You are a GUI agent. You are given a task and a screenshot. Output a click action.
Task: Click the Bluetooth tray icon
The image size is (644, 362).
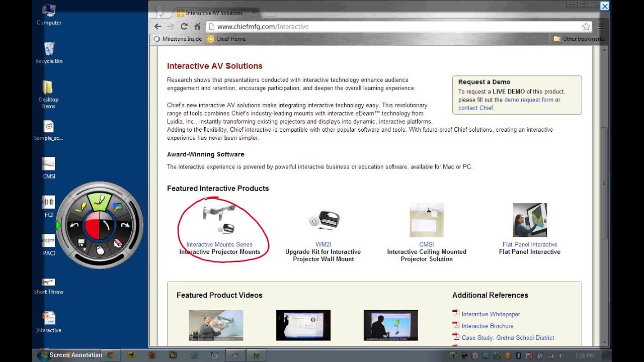click(519, 355)
